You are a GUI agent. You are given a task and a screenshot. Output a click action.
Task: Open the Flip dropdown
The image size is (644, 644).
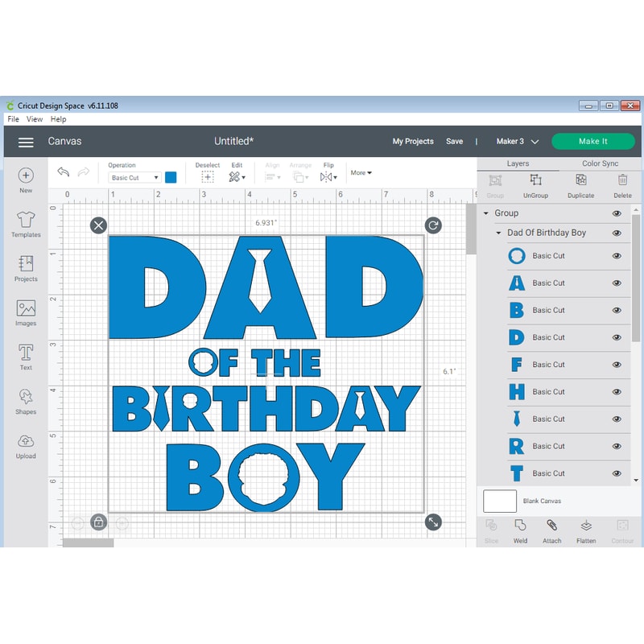329,175
